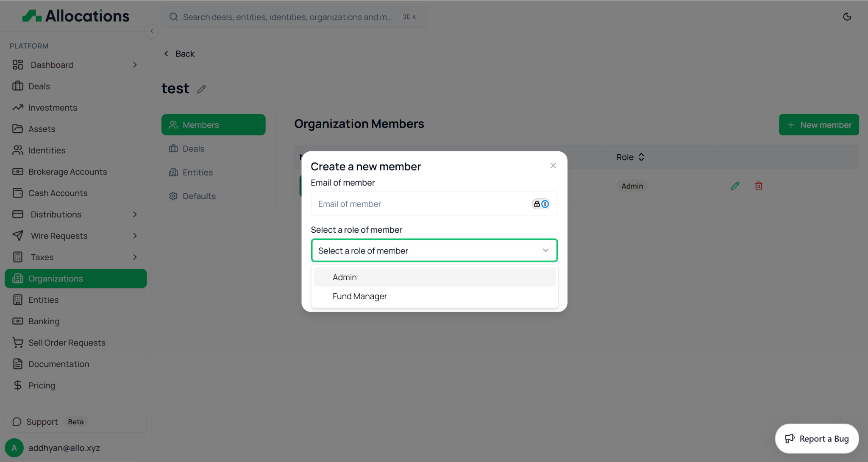
Task: Click the password manager icon in email field
Action: (x=541, y=204)
